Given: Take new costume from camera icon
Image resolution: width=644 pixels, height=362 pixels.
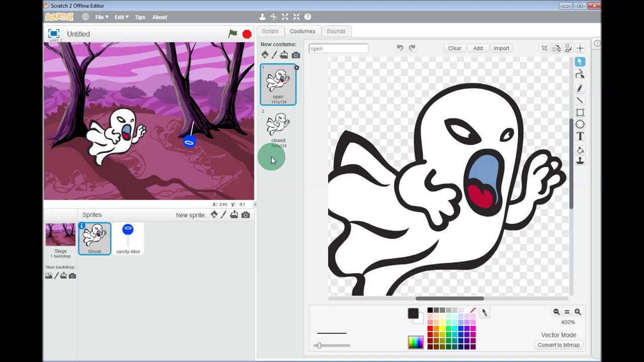Looking at the screenshot, I should click(296, 55).
